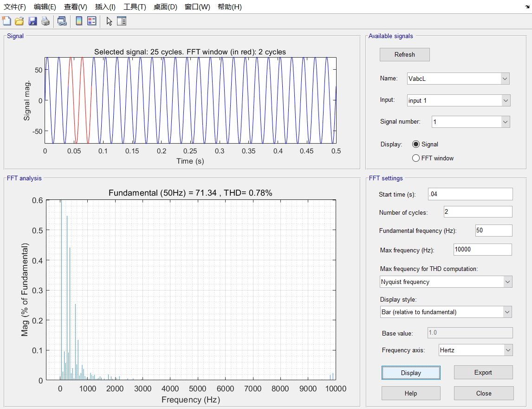Click inside the Start time field
This screenshot has height=409, width=532.
pos(470,194)
